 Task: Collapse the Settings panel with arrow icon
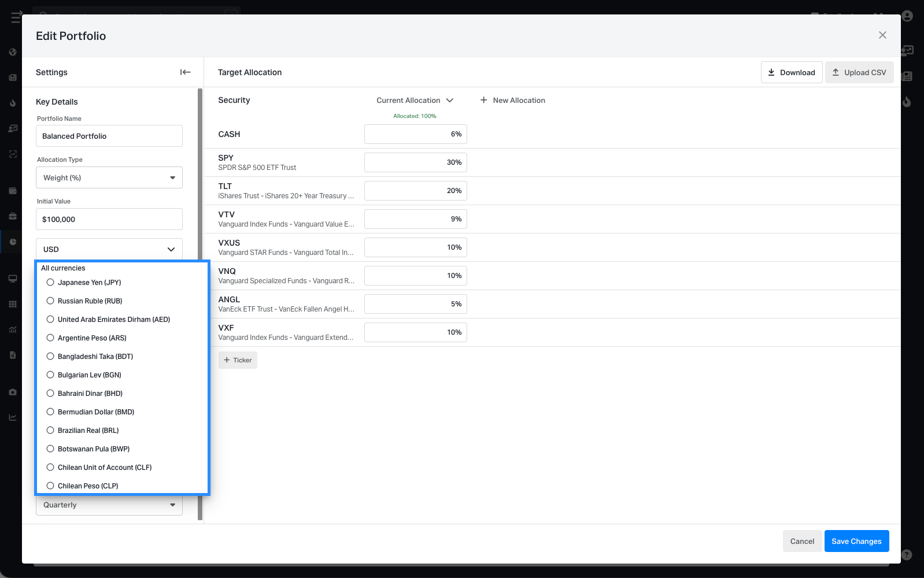pos(185,72)
